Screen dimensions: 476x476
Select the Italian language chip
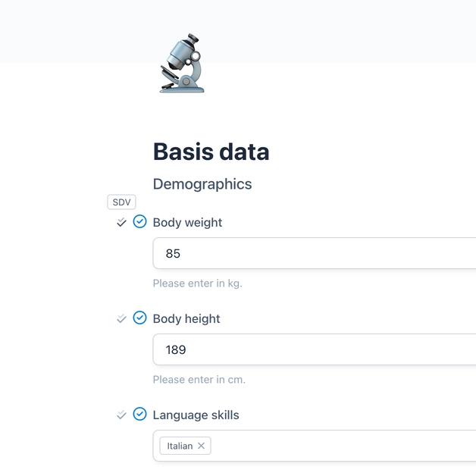[180, 446]
